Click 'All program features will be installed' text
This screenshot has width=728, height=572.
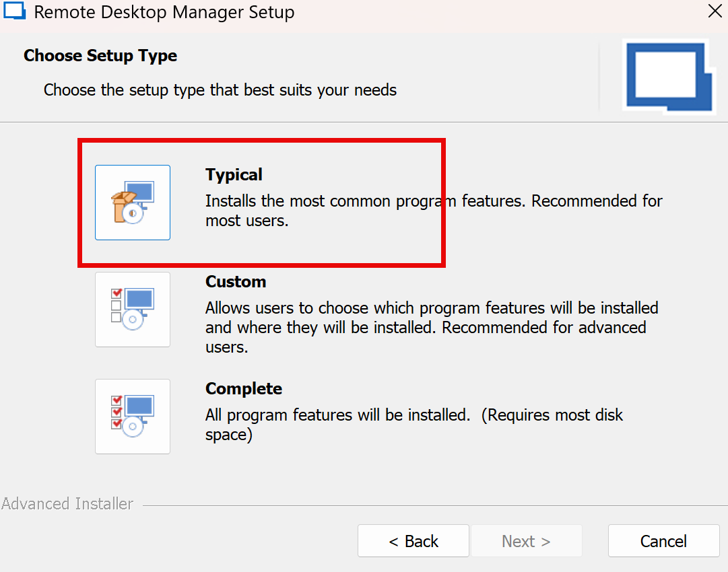pos(337,415)
